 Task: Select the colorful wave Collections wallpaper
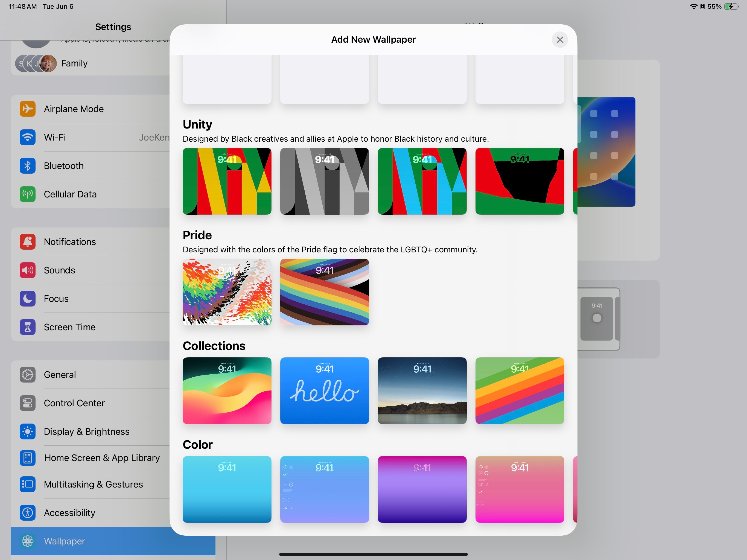(x=227, y=390)
